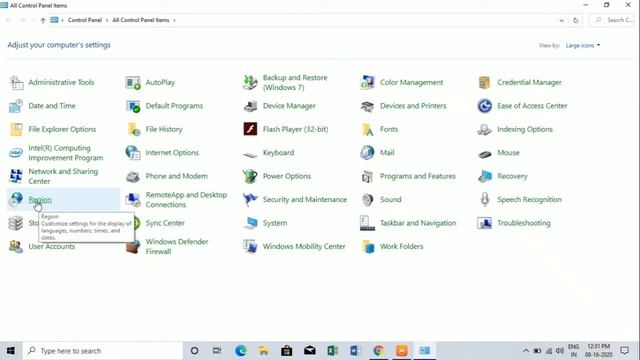640x360 pixels.
Task: Open the Flash Player (32-bit) icon
Action: tap(250, 129)
